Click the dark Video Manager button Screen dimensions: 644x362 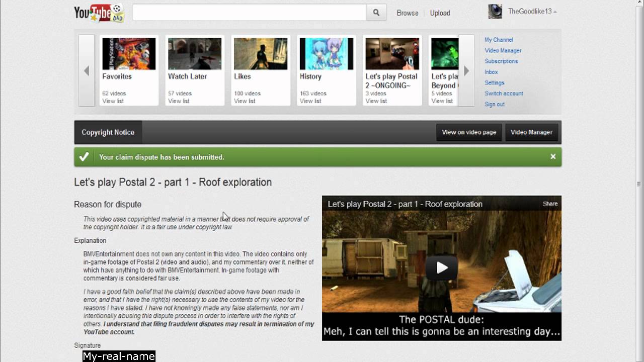click(x=531, y=132)
